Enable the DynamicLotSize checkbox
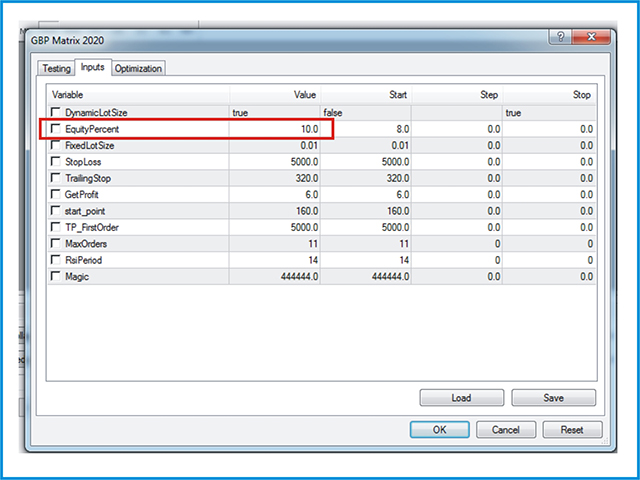Screen dimensions: 640x480 pyautogui.click(x=56, y=114)
